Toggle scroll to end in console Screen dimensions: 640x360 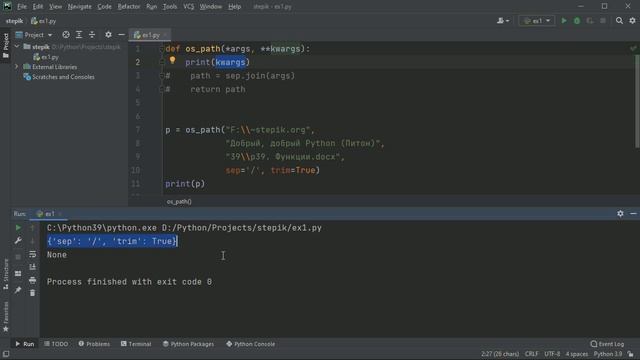click(33, 267)
